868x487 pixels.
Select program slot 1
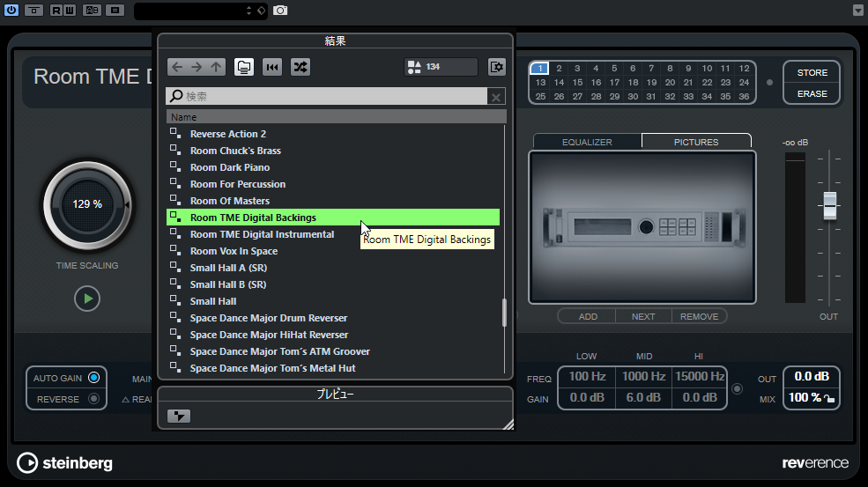[x=539, y=68]
